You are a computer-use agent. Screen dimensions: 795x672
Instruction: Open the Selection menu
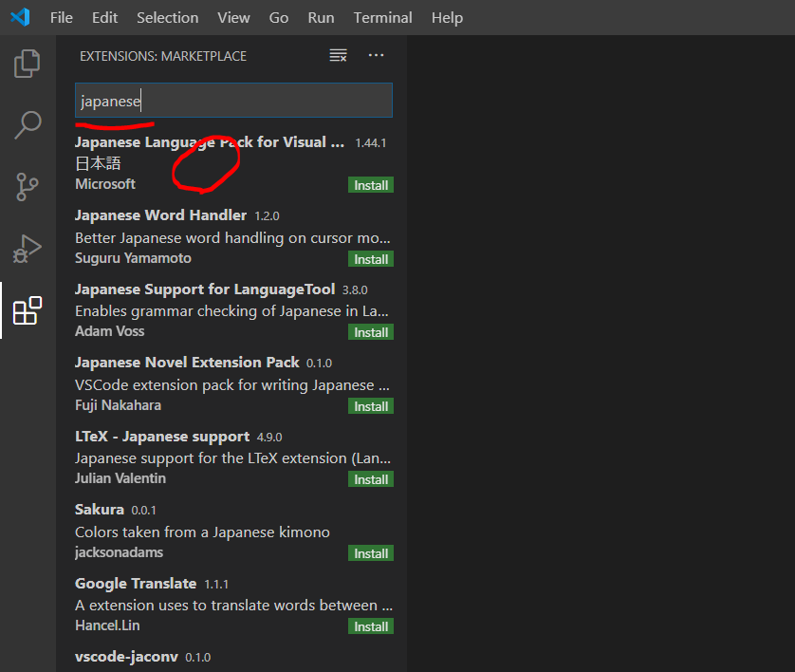[167, 18]
